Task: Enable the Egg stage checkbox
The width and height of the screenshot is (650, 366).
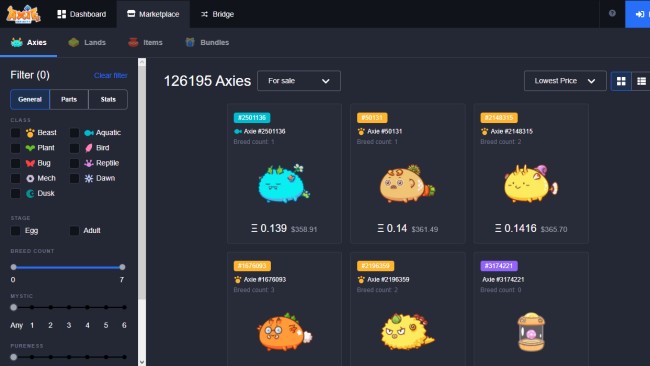Action: coord(15,230)
